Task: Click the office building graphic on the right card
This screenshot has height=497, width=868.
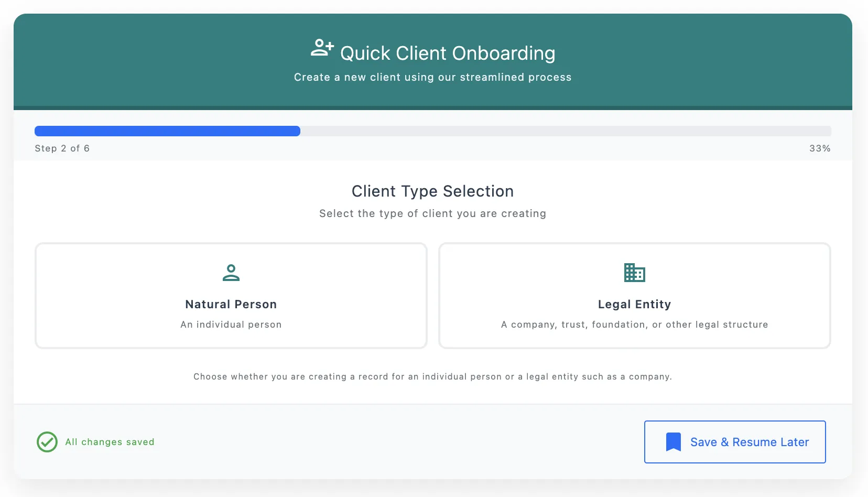Action: [x=634, y=273]
